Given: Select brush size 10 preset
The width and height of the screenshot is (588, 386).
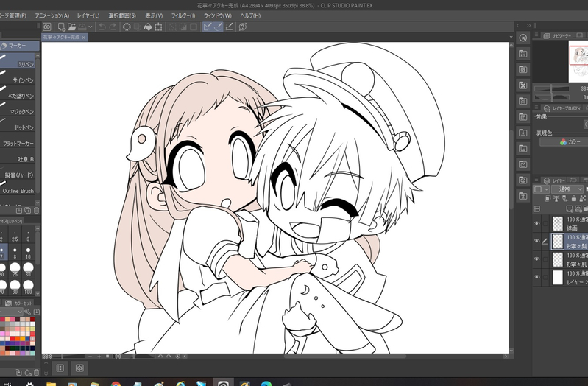Looking at the screenshot, I should point(28,253).
